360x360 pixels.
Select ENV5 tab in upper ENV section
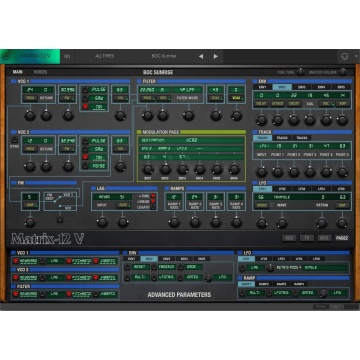[341, 87]
